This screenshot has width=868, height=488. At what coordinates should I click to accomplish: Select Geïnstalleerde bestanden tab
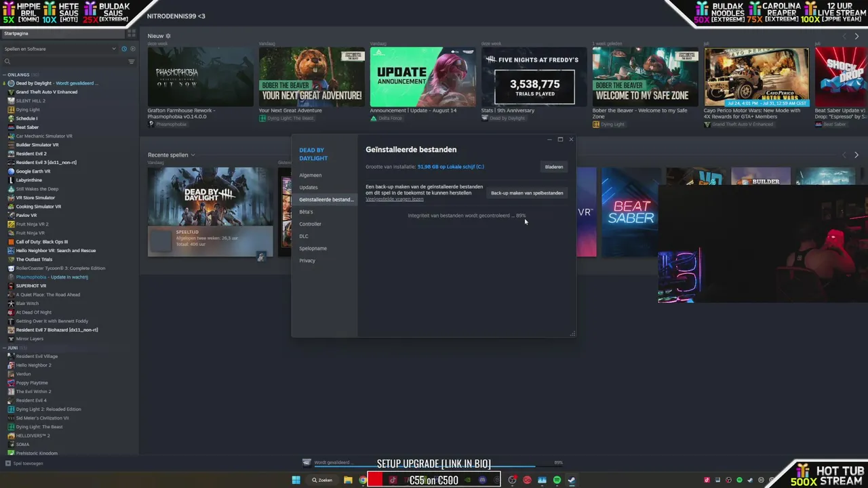326,200
